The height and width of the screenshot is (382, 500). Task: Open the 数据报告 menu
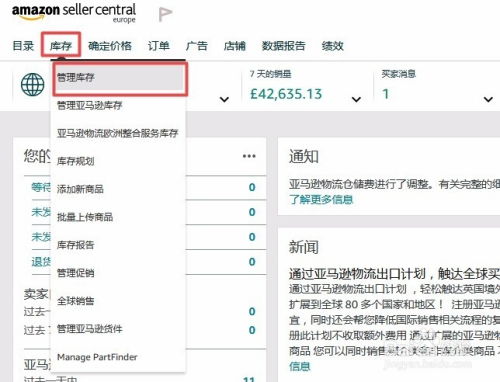283,46
